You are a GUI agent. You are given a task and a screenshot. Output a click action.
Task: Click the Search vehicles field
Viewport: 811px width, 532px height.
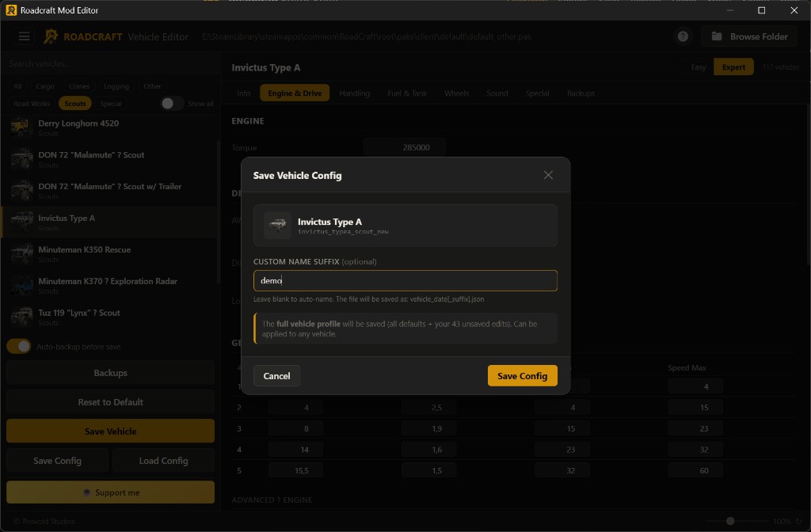pyautogui.click(x=111, y=63)
